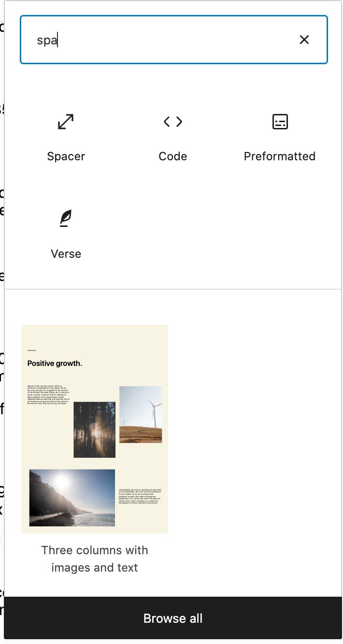Choose the Verse block feather icon
The height and width of the screenshot is (644, 343).
[x=66, y=218]
